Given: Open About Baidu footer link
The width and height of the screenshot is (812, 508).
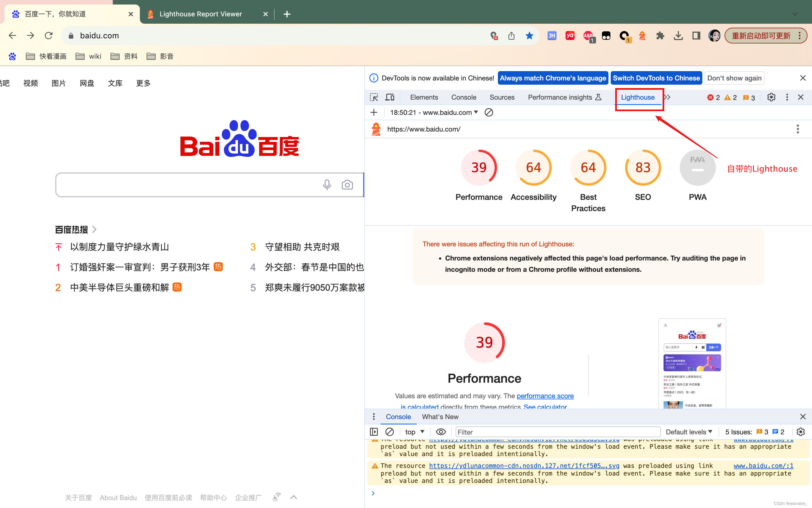Looking at the screenshot, I should point(118,498).
